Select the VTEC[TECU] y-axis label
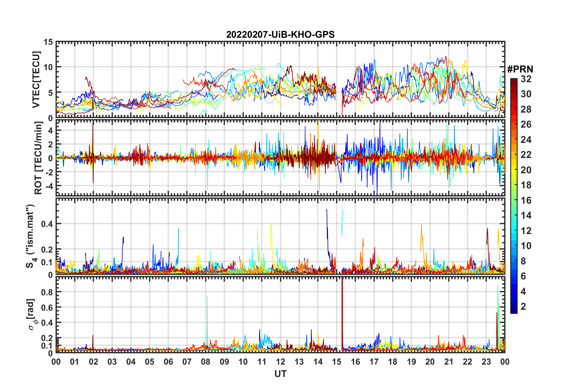The image size is (561, 392). [x=36, y=80]
